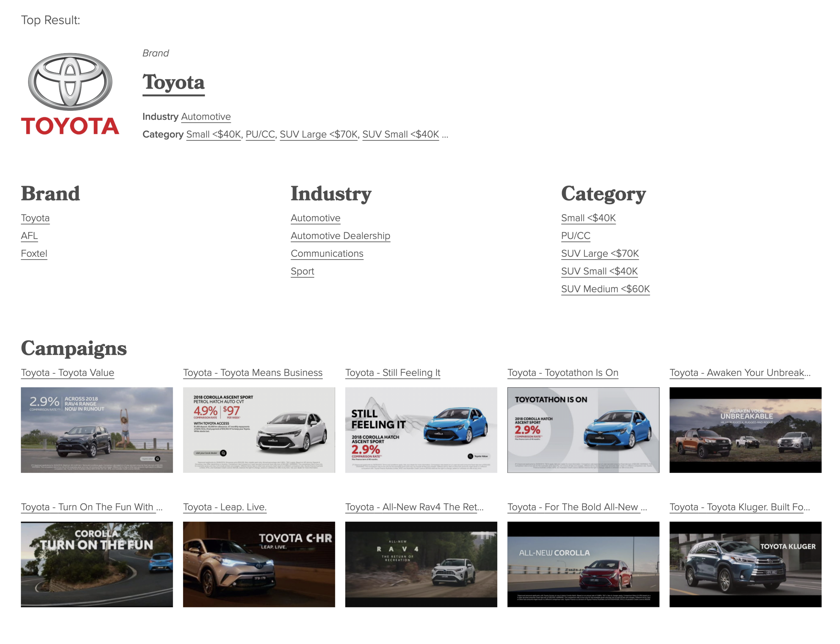Open Toyota - Toyota Kluger campaign title
Screen dimensions: 840x644
click(x=740, y=507)
